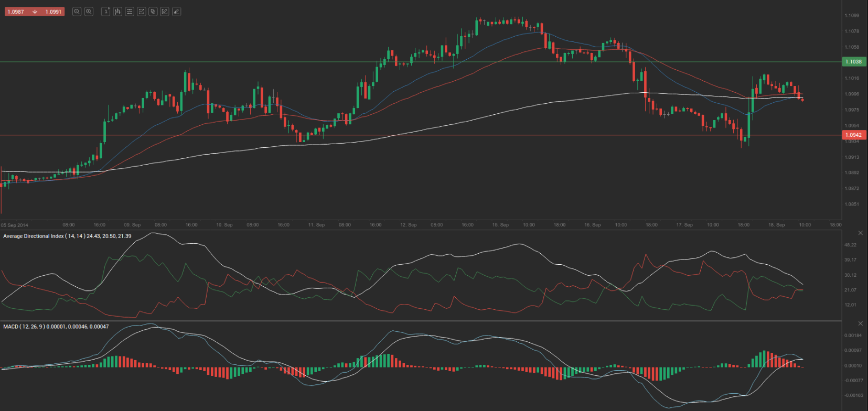Click the 1.1099 value on price scale
The height and width of the screenshot is (411, 868).
pyautogui.click(x=852, y=16)
